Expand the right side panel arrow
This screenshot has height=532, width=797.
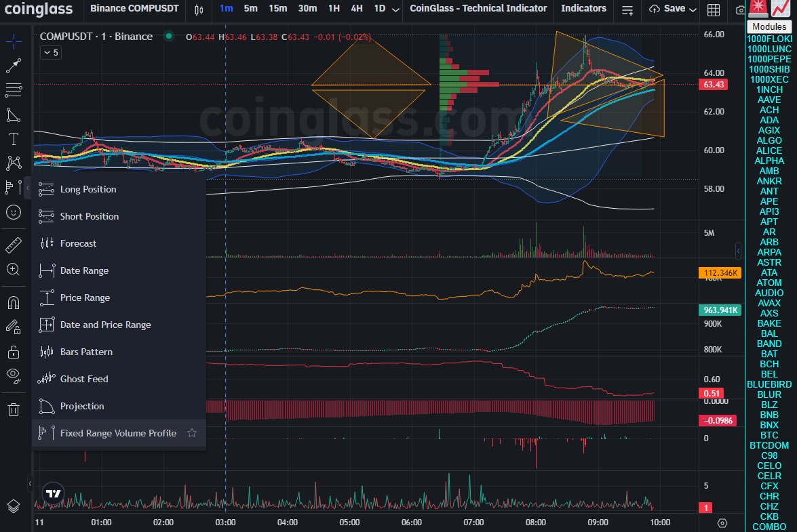pos(738,251)
